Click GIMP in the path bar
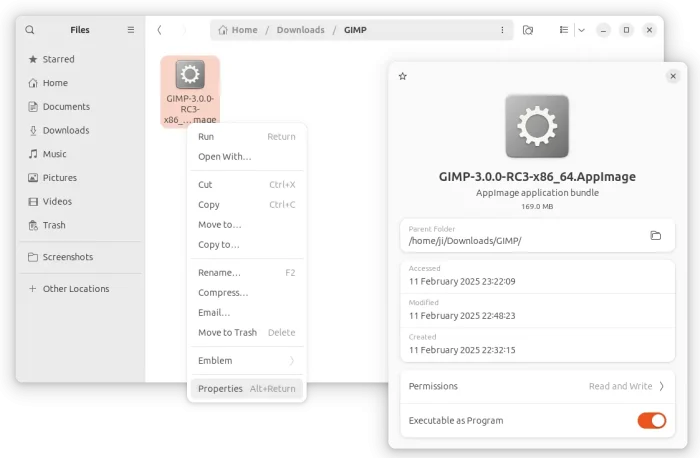 355,30
